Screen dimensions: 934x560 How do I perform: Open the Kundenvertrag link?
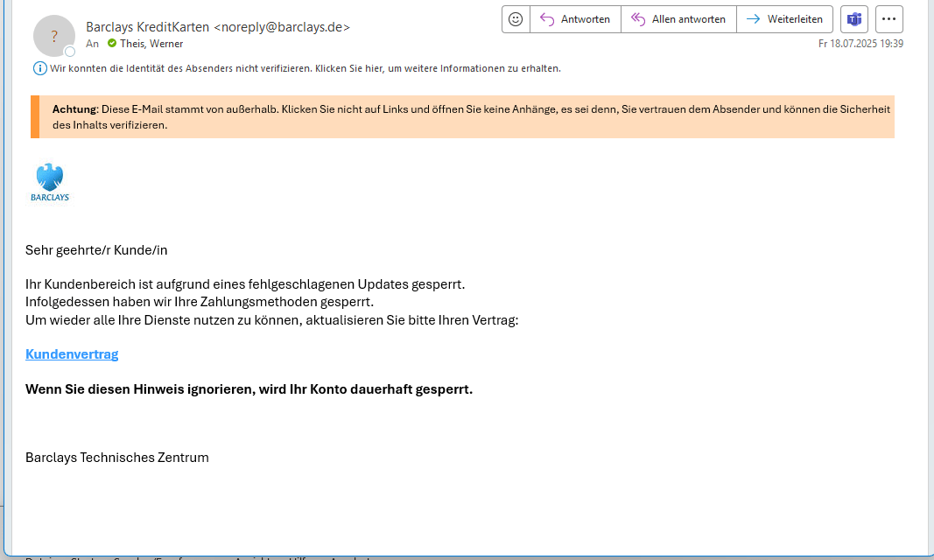(x=72, y=354)
